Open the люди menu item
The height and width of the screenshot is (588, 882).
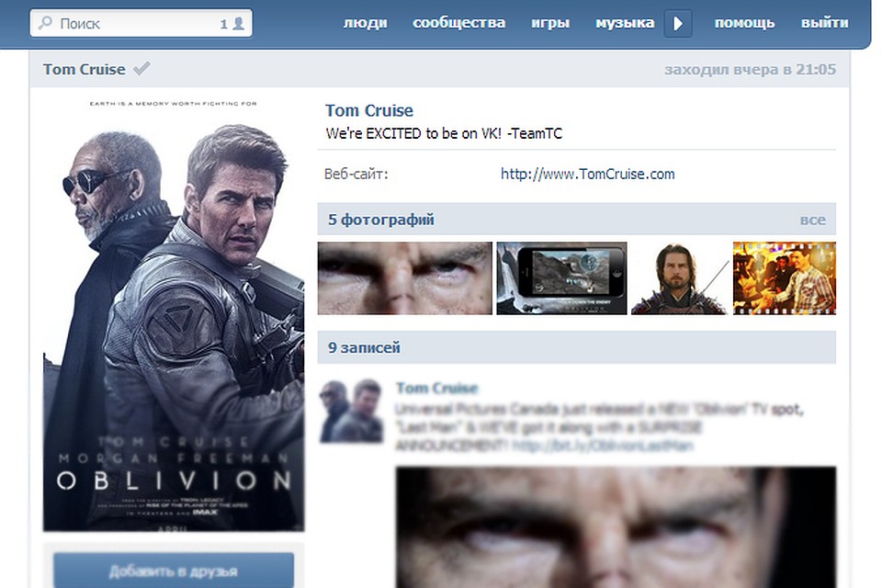click(365, 23)
